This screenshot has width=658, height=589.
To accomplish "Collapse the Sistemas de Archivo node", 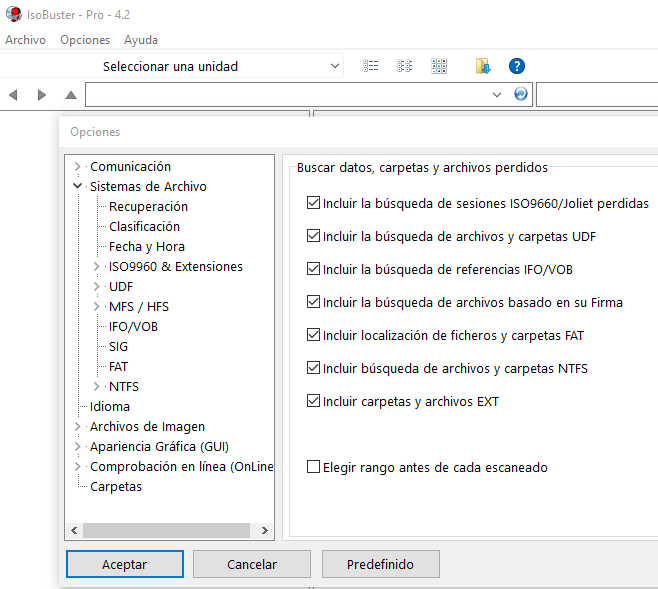I will coord(78,186).
